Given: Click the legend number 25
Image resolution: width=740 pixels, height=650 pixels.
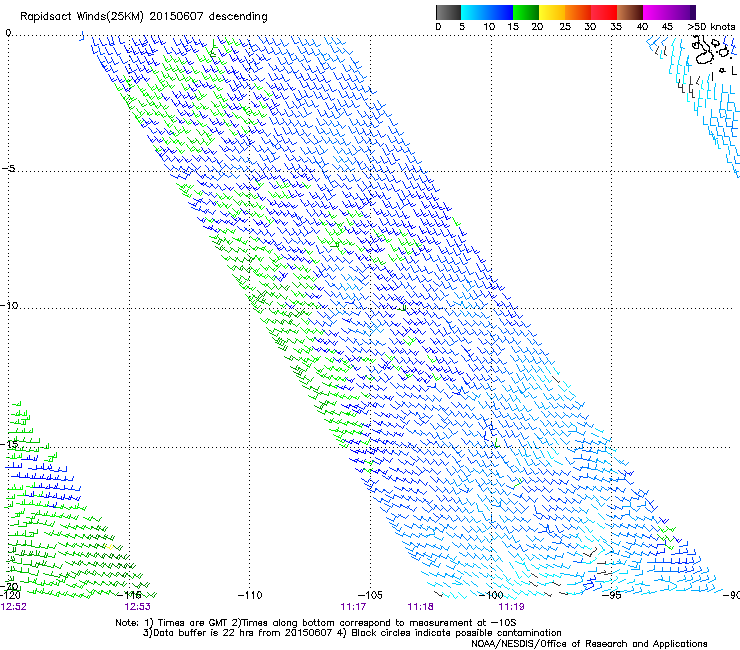Looking at the screenshot, I should point(565,26).
